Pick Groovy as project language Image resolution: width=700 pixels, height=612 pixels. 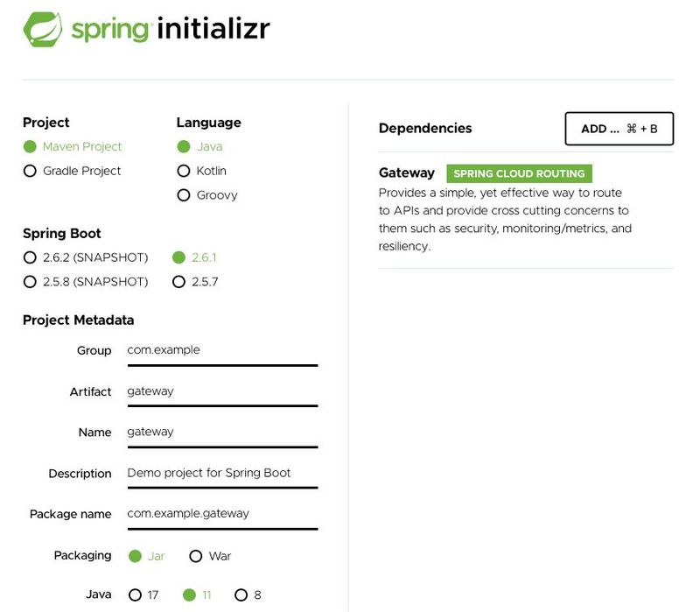pyautogui.click(x=184, y=195)
